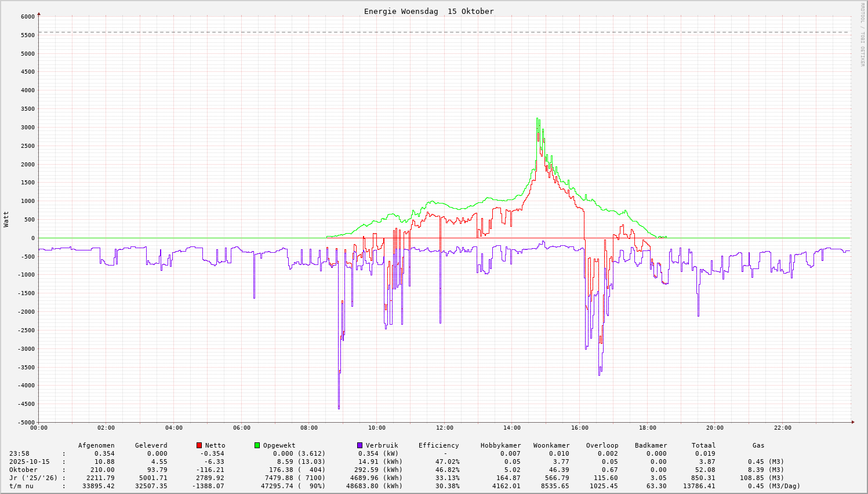Click the purple Verbruik legend swatch
Viewport: 868px width, 494px height.
click(x=359, y=445)
